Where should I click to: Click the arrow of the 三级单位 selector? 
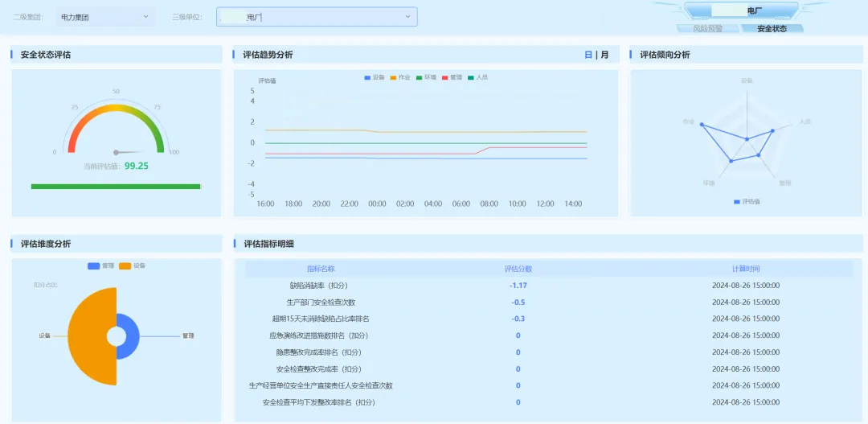point(407,16)
